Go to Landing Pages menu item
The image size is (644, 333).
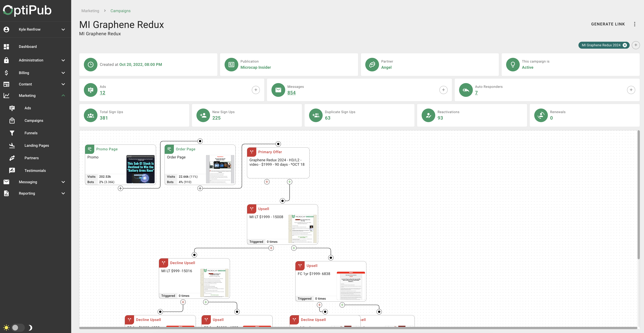click(36, 145)
